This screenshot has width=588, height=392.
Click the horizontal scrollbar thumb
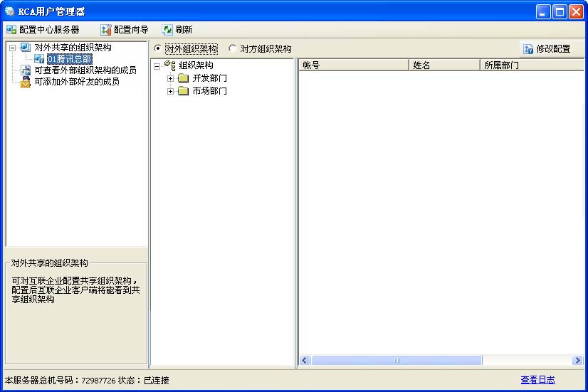click(x=397, y=360)
